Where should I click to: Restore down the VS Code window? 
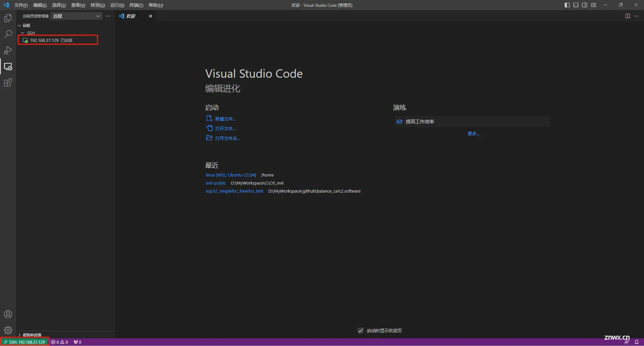pos(621,5)
